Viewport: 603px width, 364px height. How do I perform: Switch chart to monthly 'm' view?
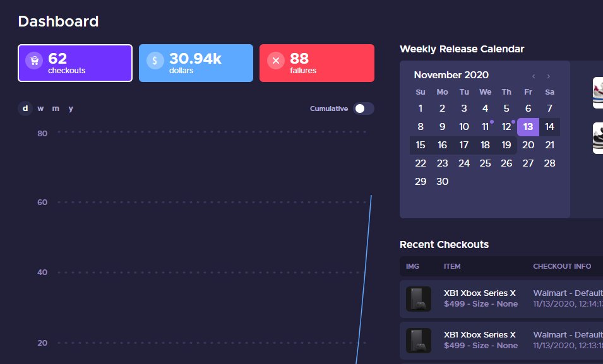56,109
